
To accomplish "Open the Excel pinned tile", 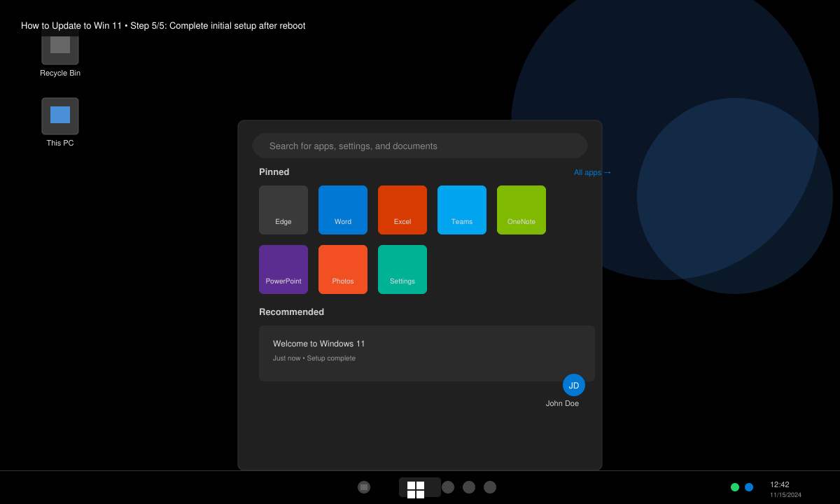I will [x=402, y=210].
